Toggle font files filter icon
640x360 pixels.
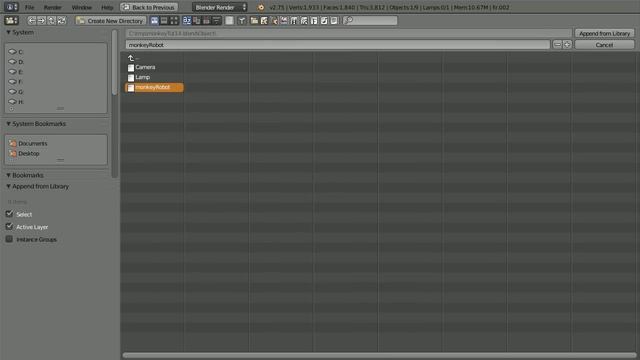(x=314, y=20)
